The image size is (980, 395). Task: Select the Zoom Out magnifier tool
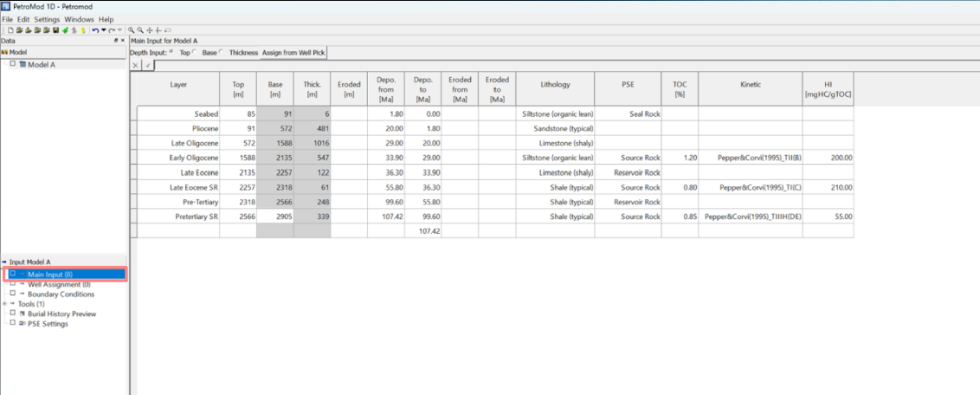[x=140, y=30]
